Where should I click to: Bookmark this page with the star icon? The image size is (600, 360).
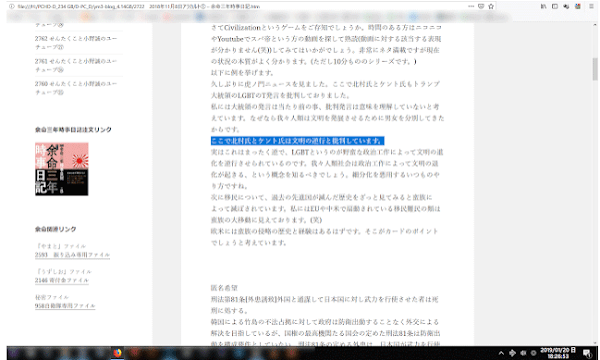point(491,7)
